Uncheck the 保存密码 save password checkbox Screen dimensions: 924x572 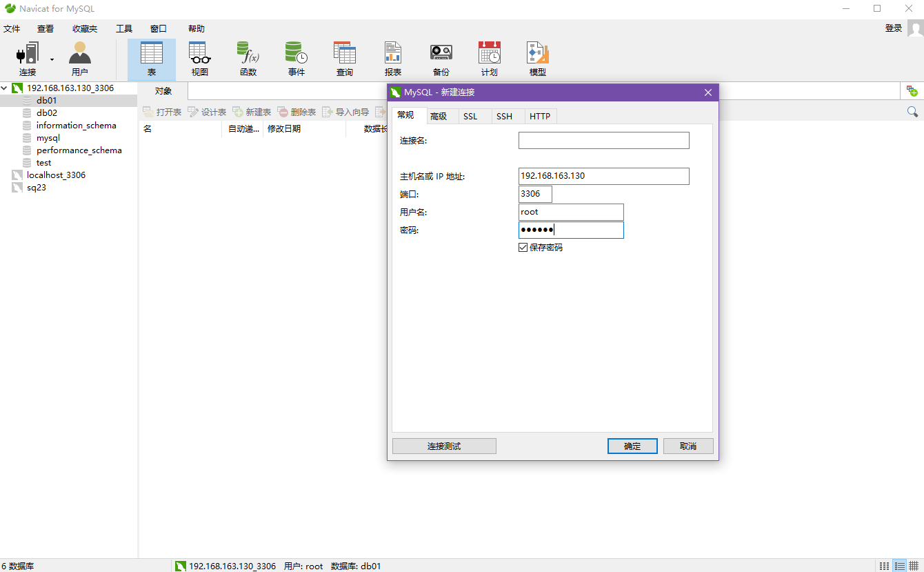point(523,248)
